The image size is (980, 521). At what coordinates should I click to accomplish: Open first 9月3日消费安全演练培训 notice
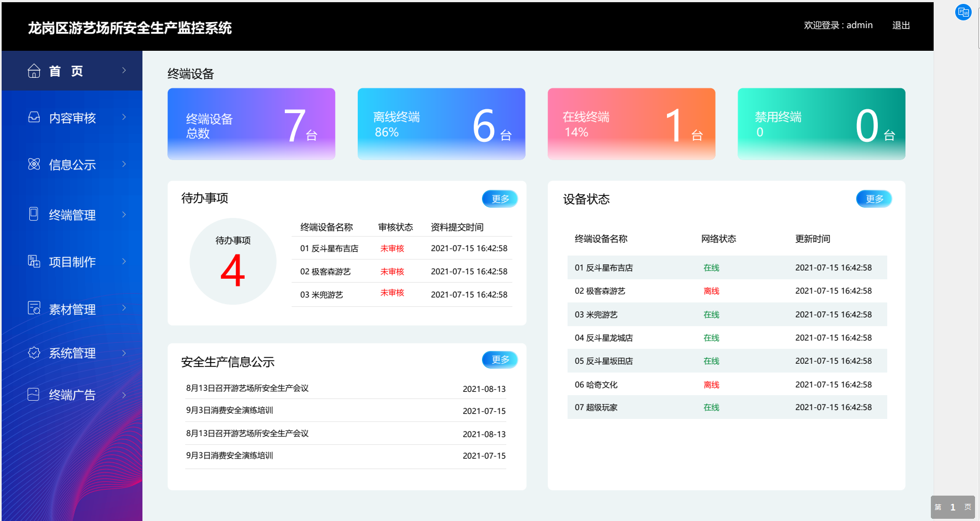[230, 410]
